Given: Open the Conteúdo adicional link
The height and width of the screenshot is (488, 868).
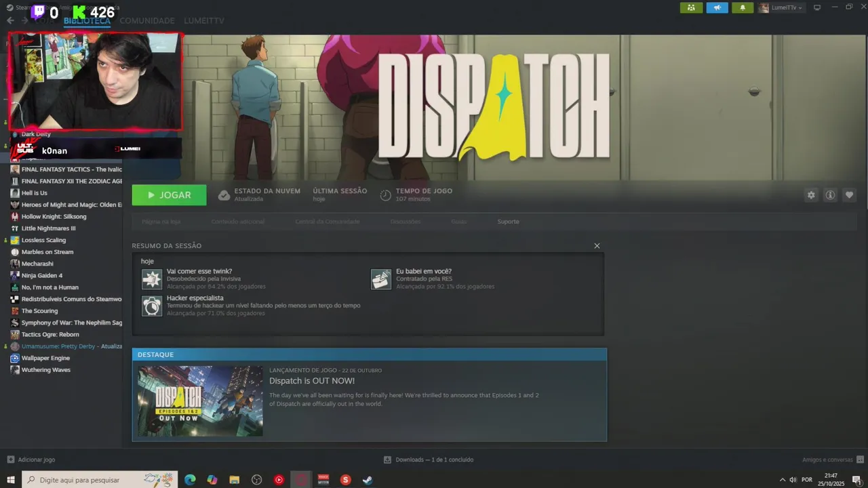Looking at the screenshot, I should click(237, 222).
